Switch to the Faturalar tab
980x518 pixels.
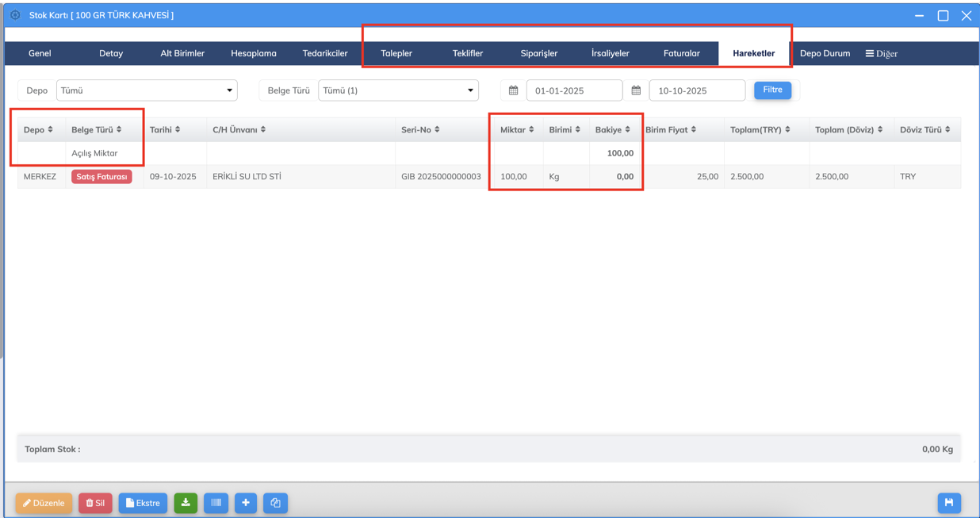coord(681,53)
